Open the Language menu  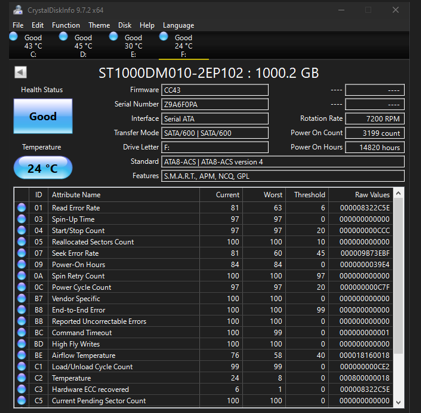pos(178,25)
